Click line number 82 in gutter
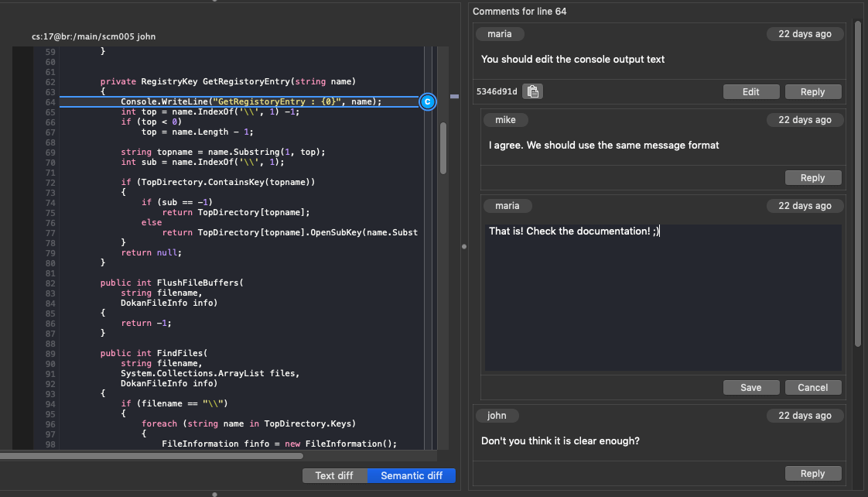868x497 pixels. click(50, 283)
